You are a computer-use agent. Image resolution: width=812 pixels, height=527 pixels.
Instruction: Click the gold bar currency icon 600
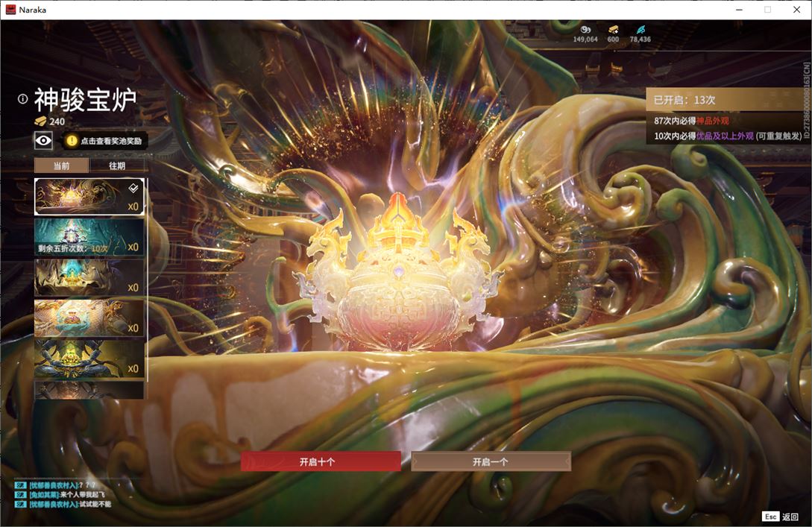(613, 30)
